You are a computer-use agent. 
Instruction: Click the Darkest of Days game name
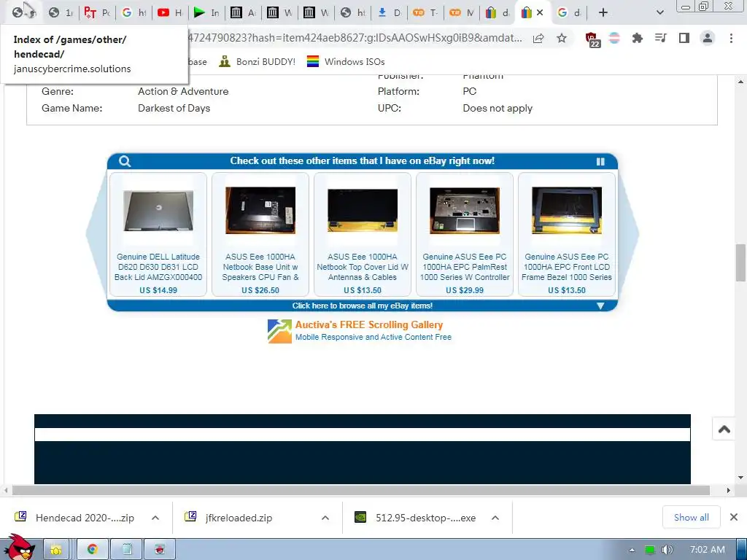(174, 108)
